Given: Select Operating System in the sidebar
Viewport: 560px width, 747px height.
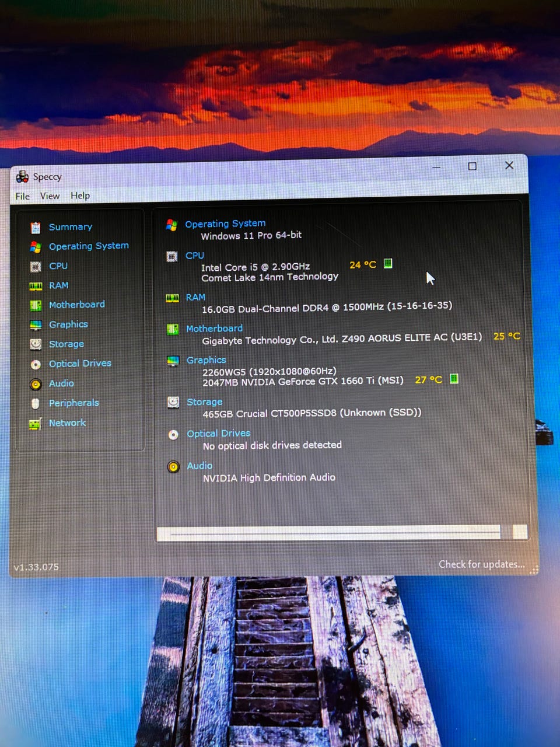Looking at the screenshot, I should click(x=89, y=246).
